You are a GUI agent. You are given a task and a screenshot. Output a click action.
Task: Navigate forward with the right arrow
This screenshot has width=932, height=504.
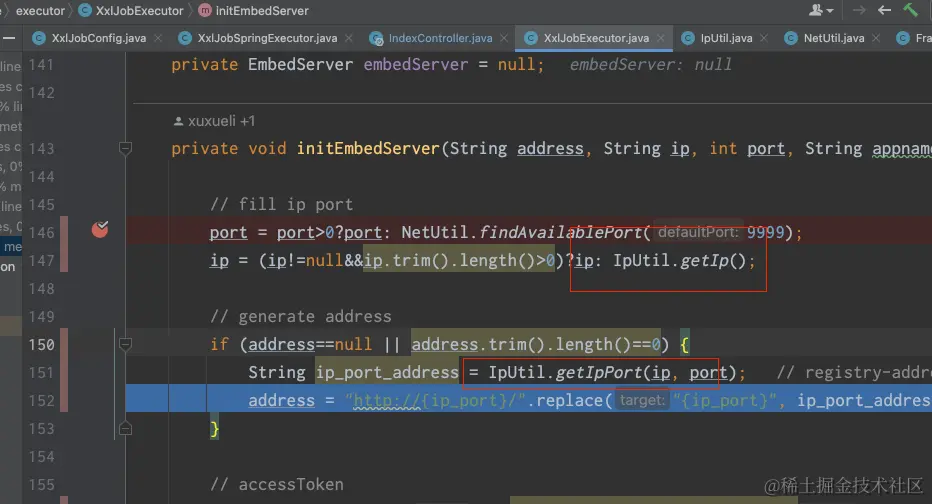pyautogui.click(x=859, y=10)
